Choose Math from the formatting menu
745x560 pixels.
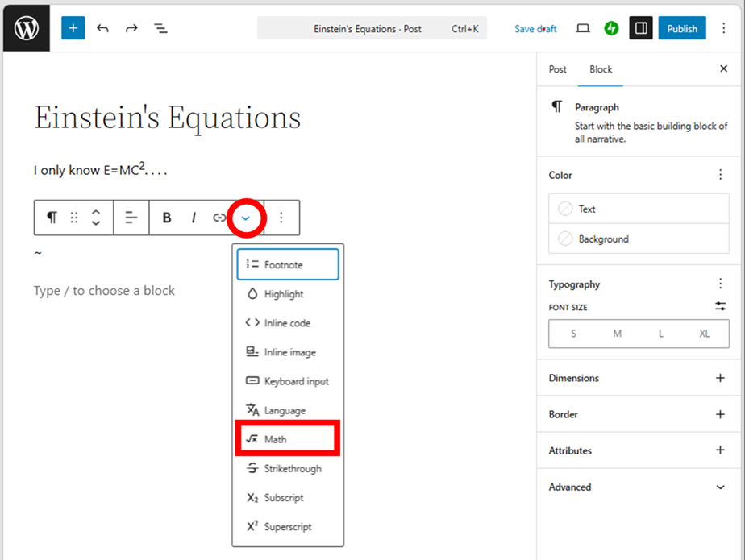click(x=288, y=439)
